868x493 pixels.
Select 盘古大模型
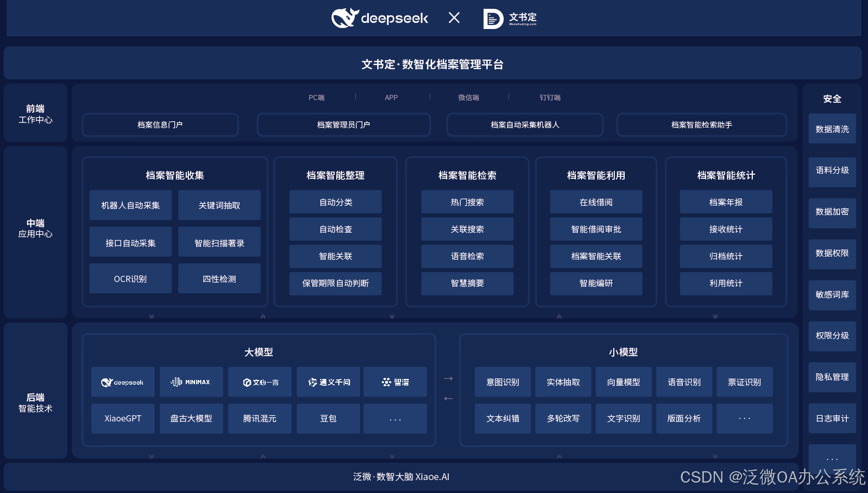(191, 418)
